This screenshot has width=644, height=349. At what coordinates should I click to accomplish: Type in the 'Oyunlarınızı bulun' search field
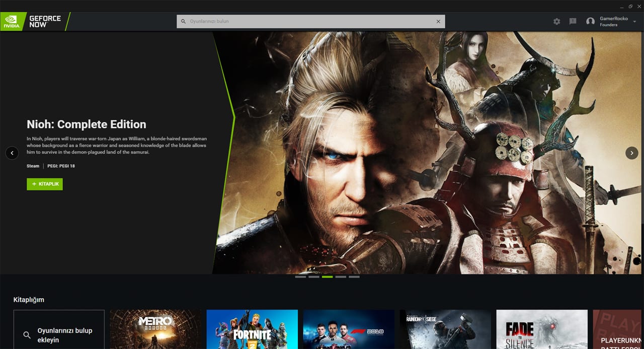click(x=309, y=22)
